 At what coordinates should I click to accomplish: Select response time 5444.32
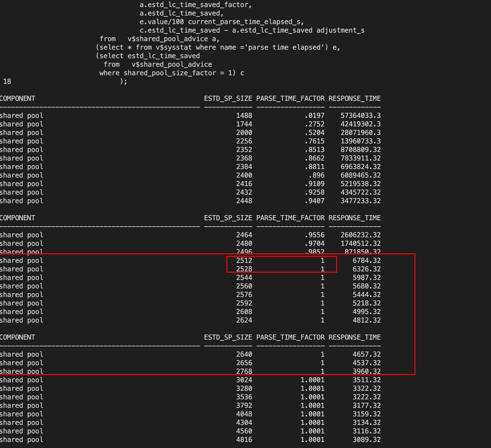coord(366,294)
